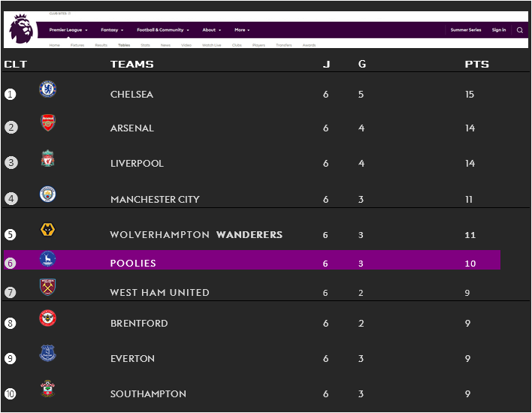Click the West Ham United crest
The width and height of the screenshot is (532, 413).
[x=47, y=287]
